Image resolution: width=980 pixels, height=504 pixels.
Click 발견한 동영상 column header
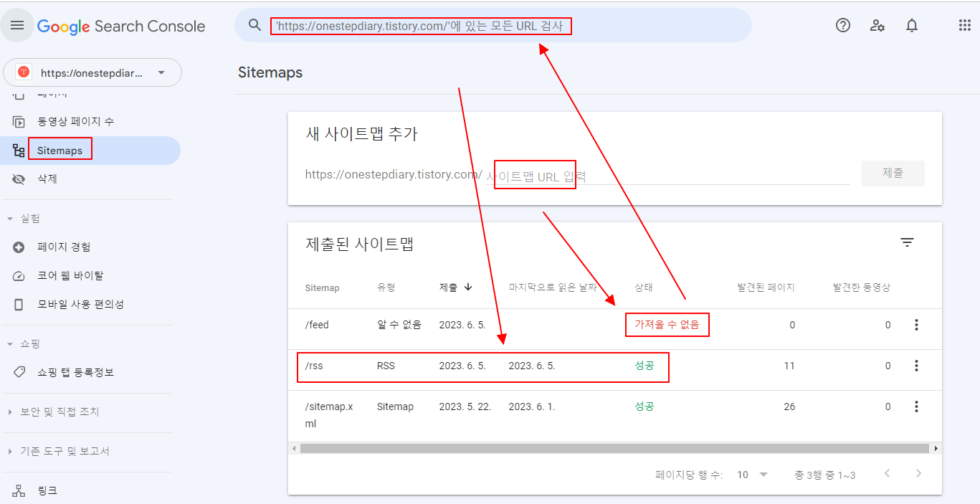pos(862,287)
